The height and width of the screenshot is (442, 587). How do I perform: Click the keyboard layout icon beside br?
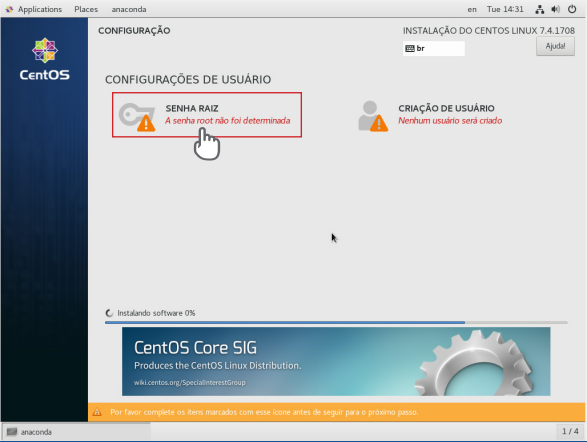click(410, 48)
